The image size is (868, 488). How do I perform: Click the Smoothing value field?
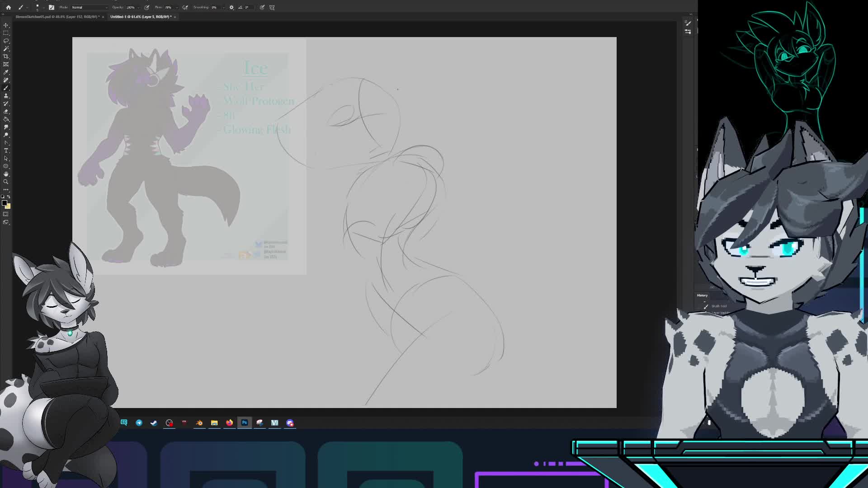click(x=214, y=7)
